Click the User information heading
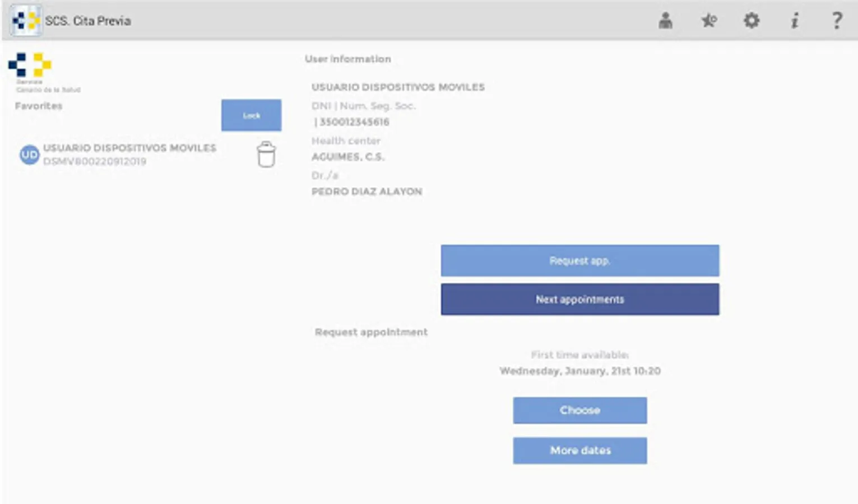This screenshot has width=858, height=504. [x=348, y=59]
